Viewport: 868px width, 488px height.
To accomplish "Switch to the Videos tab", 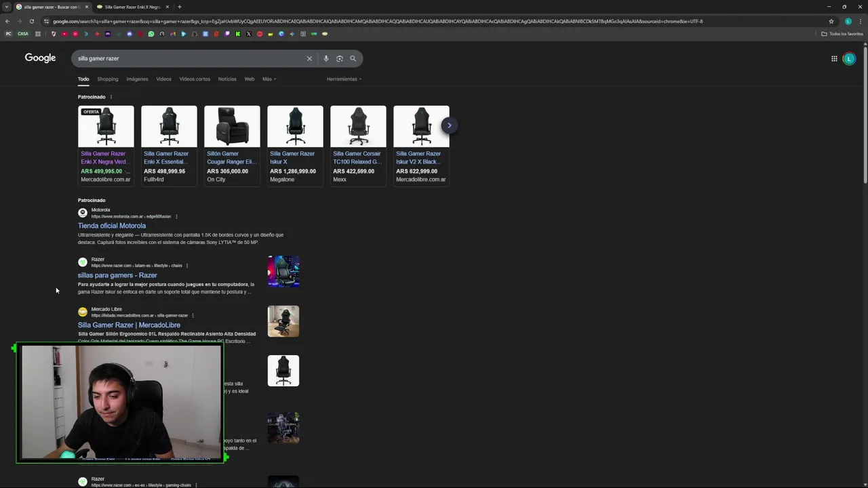I will click(164, 79).
